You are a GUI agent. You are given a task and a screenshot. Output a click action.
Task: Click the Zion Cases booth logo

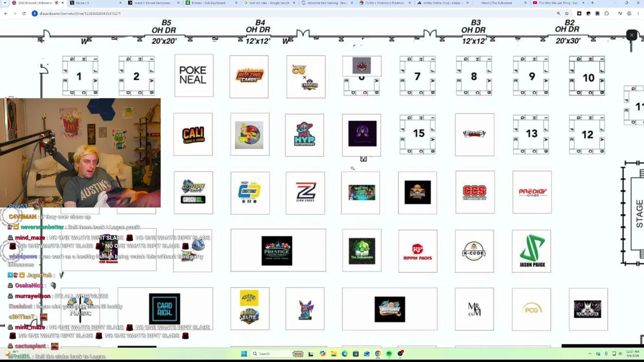(x=305, y=193)
